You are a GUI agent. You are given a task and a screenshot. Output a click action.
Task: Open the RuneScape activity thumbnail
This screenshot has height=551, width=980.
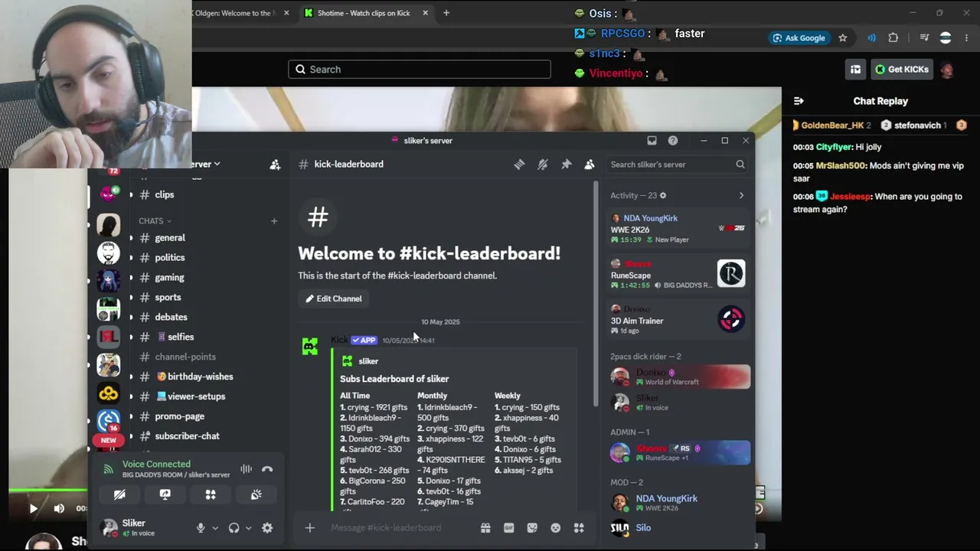pyautogui.click(x=731, y=274)
